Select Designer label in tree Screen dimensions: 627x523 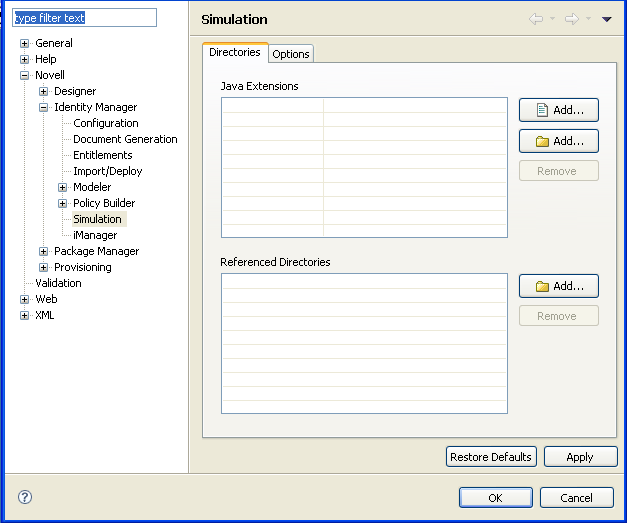75,91
